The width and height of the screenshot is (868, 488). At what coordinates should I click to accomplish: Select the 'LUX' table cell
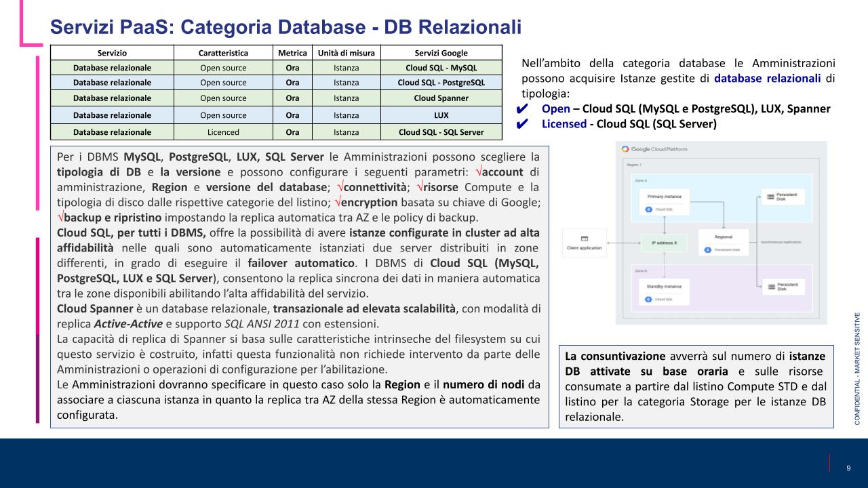(x=441, y=115)
